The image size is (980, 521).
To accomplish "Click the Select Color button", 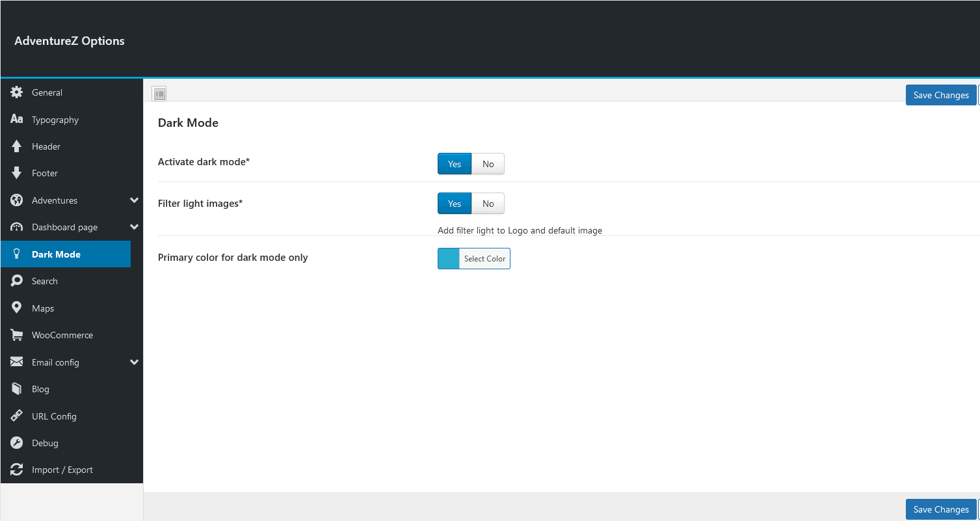I will [484, 258].
